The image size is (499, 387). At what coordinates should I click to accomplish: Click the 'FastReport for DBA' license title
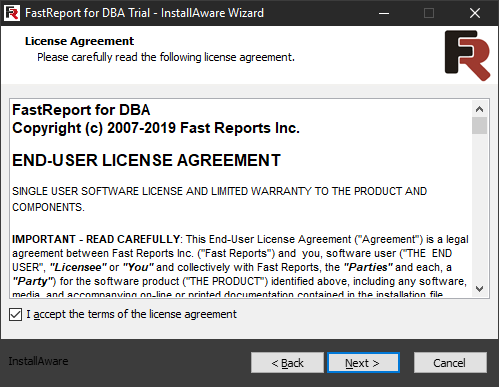81,110
